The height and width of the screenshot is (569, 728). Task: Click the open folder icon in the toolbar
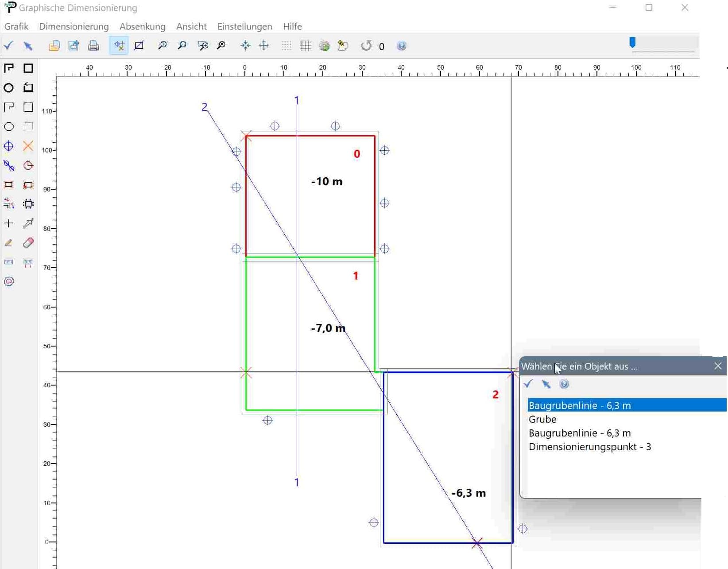pos(54,46)
